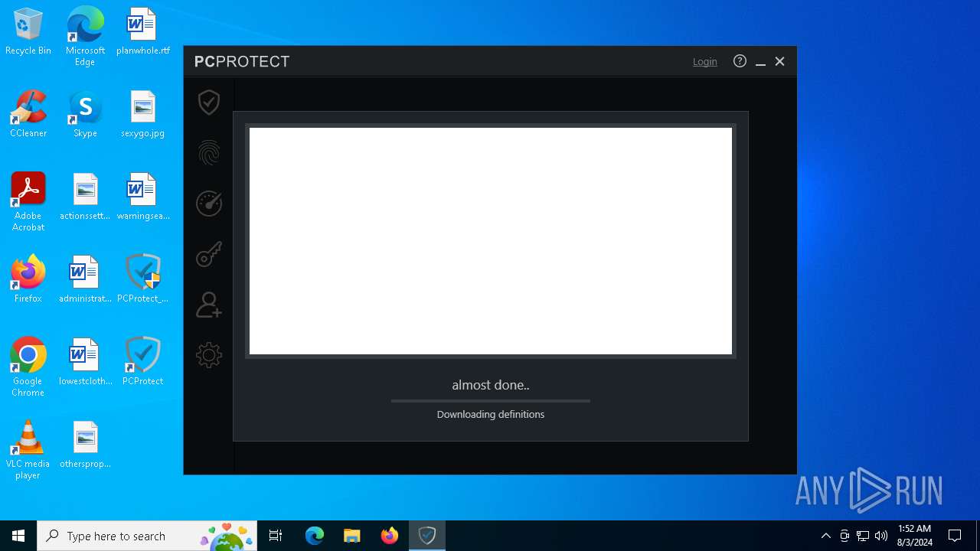
Task: Select the planwhole.rtf file on desktop
Action: [143, 31]
